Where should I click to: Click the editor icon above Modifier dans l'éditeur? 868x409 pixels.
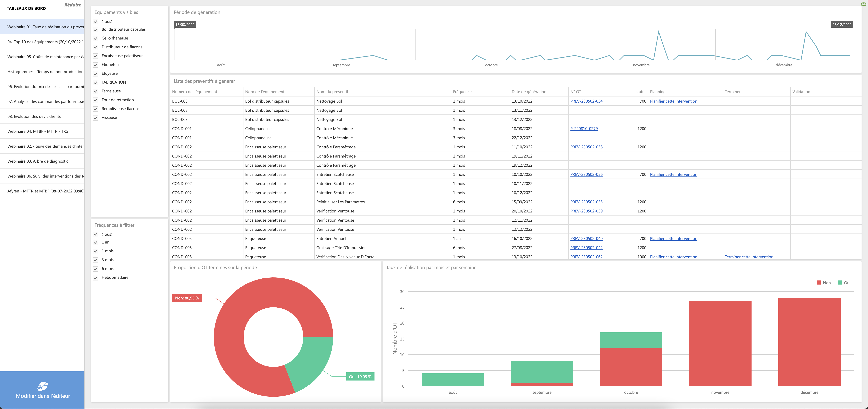point(43,386)
